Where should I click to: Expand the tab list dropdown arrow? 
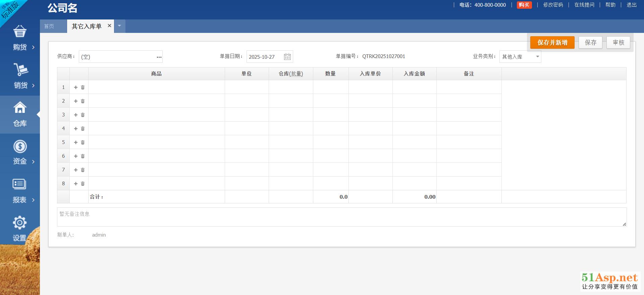pyautogui.click(x=119, y=26)
